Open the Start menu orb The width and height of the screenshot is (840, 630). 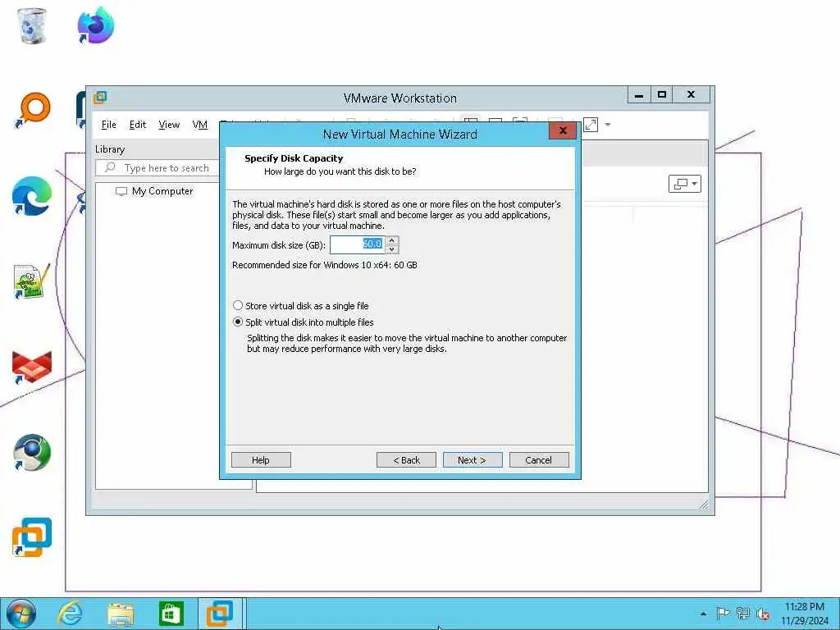(x=21, y=614)
